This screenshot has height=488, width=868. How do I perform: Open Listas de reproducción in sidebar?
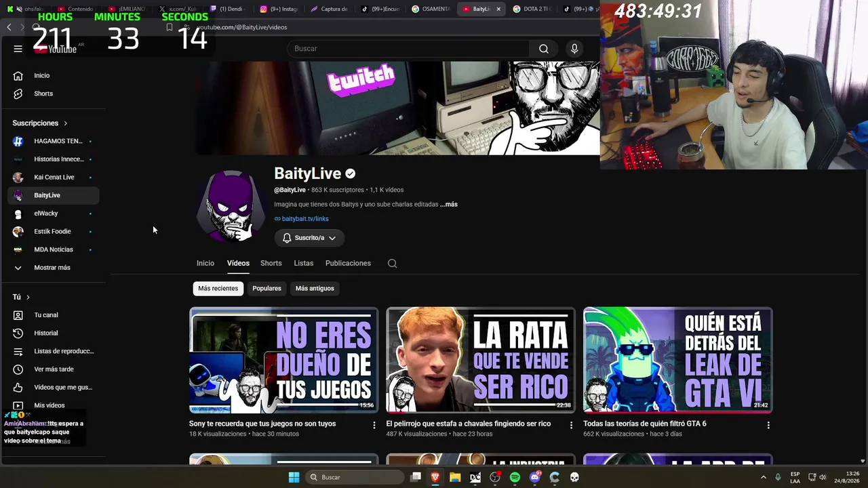[54, 351]
